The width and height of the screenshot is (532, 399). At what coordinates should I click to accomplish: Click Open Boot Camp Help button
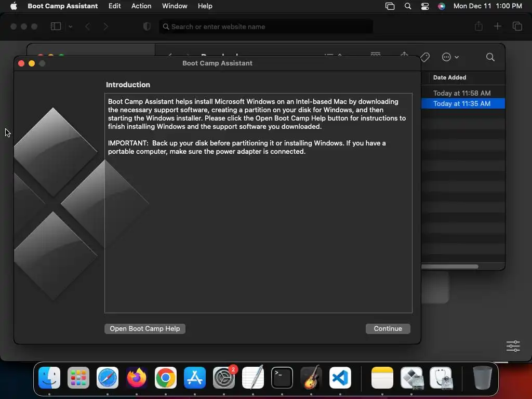(x=145, y=328)
